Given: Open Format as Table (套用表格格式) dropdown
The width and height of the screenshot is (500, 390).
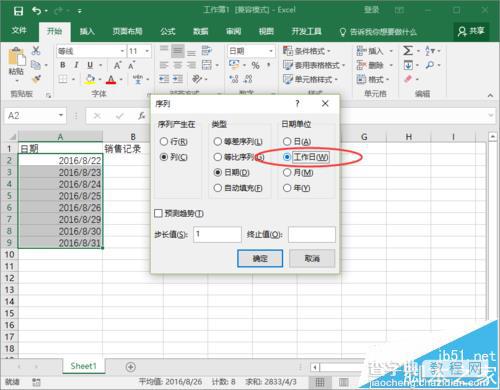Looking at the screenshot, I should click(314, 65).
